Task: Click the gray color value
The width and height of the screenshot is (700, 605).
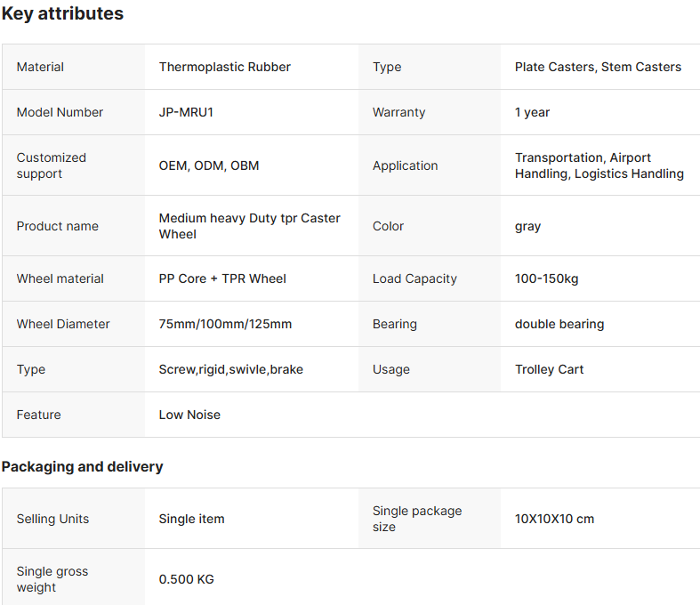Action: [527, 226]
